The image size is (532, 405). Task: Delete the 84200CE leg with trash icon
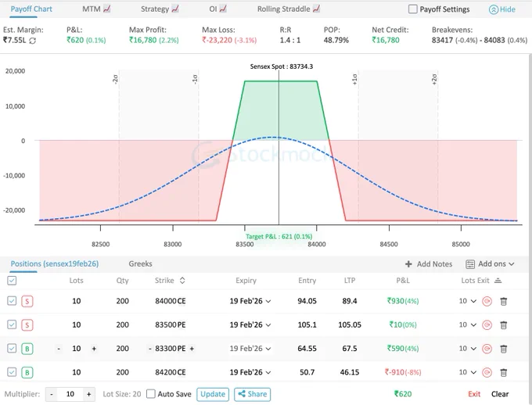tap(504, 372)
